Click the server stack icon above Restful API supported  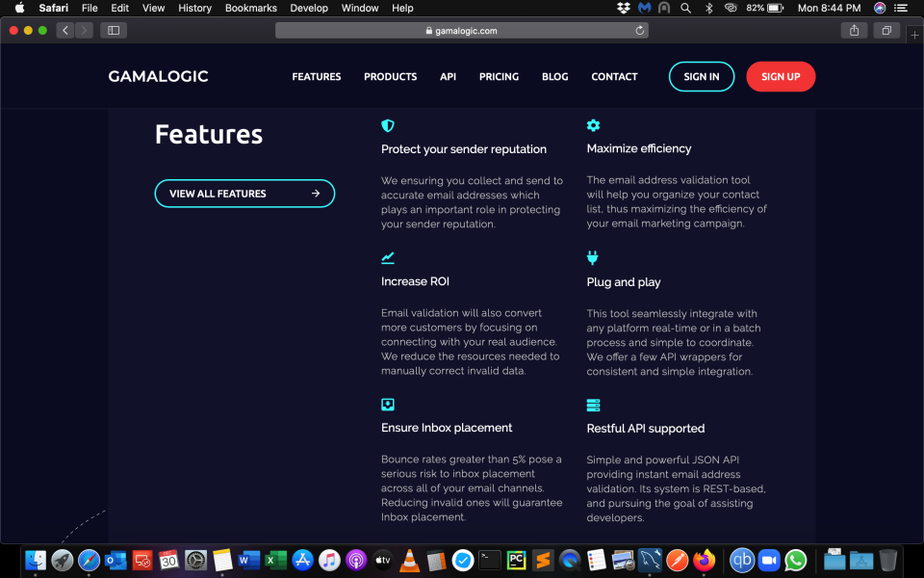pyautogui.click(x=593, y=405)
